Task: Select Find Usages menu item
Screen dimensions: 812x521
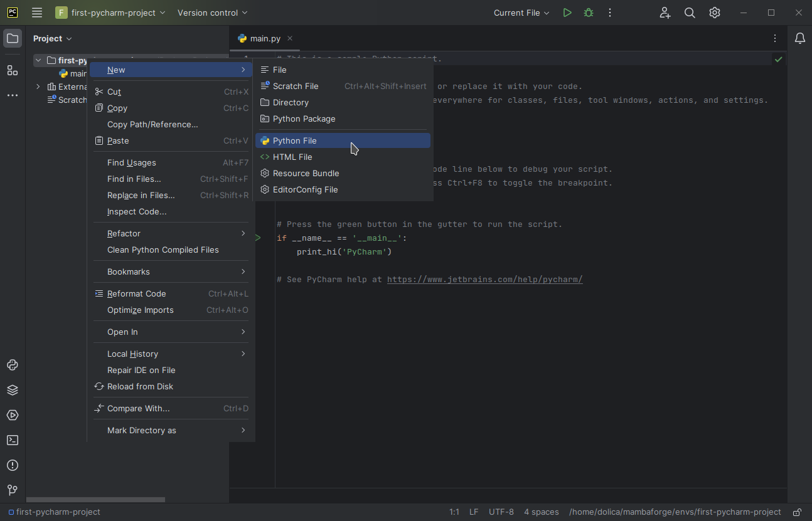Action: (x=171, y=162)
